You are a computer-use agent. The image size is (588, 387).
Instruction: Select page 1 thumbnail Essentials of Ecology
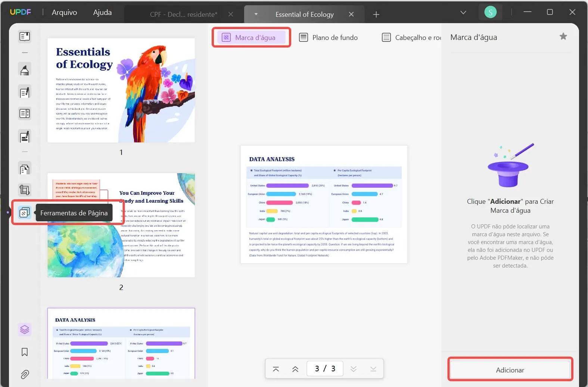[x=121, y=90]
